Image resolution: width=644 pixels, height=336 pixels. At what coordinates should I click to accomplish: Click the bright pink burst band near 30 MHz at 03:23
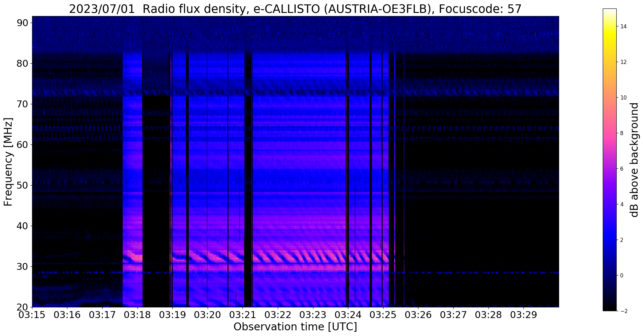pos(313,268)
